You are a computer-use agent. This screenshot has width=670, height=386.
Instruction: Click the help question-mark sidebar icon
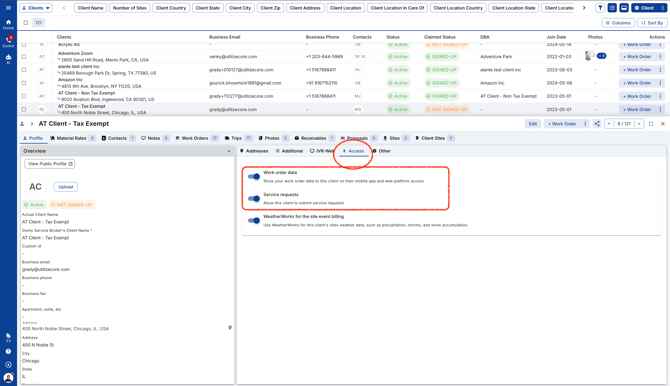[x=8, y=351]
